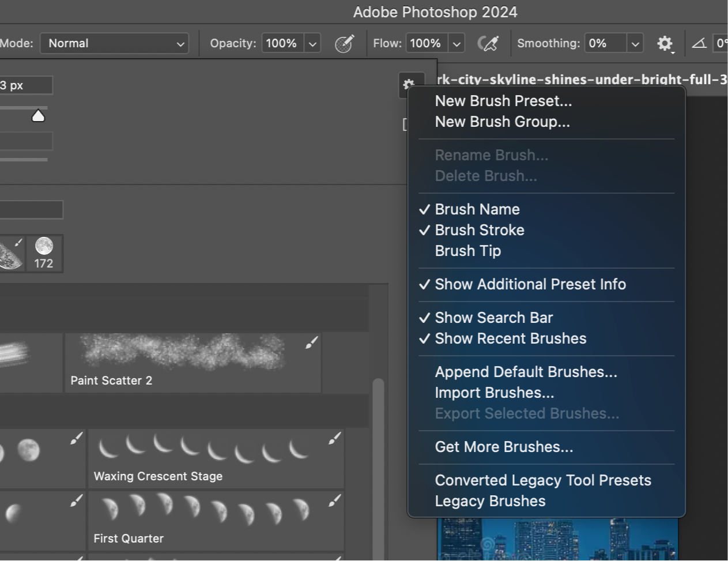
Task: Click the skyline image on the canvas
Action: tap(557, 539)
